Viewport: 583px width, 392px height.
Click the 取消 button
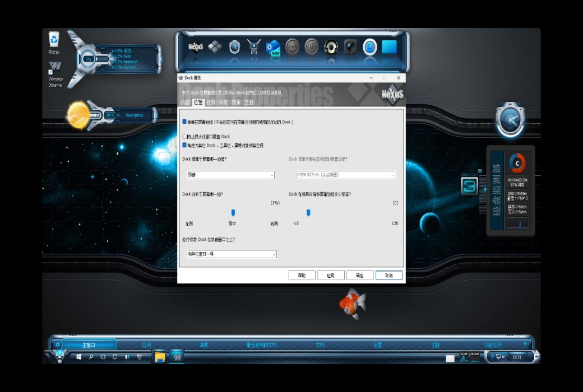click(x=388, y=275)
